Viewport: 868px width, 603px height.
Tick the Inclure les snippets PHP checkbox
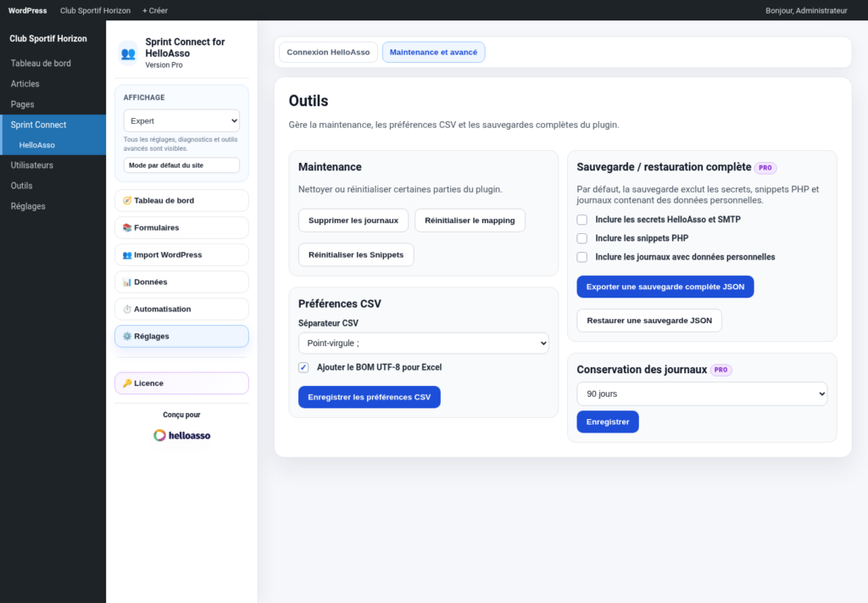click(581, 238)
